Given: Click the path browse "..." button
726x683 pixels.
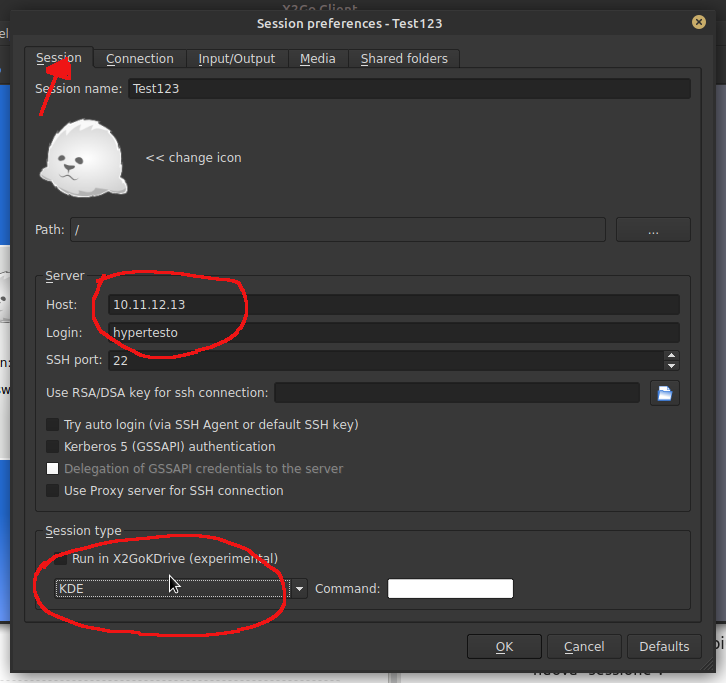Looking at the screenshot, I should [x=653, y=230].
